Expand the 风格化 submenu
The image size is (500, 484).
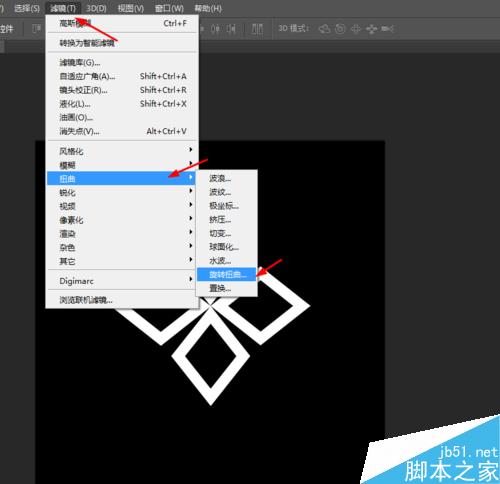click(122, 151)
